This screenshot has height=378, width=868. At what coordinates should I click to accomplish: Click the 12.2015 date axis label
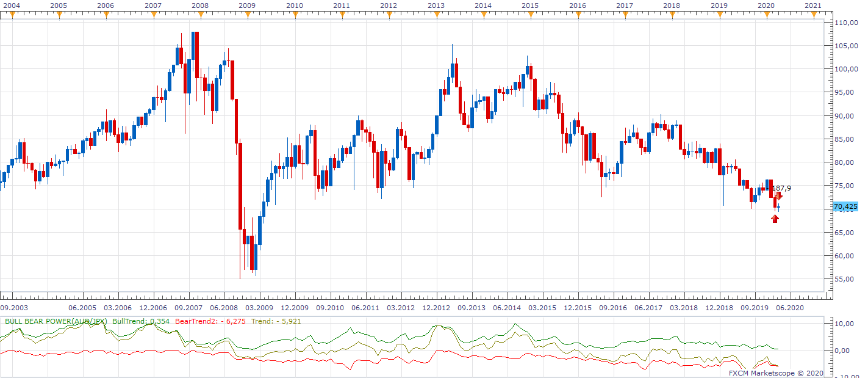pyautogui.click(x=578, y=308)
